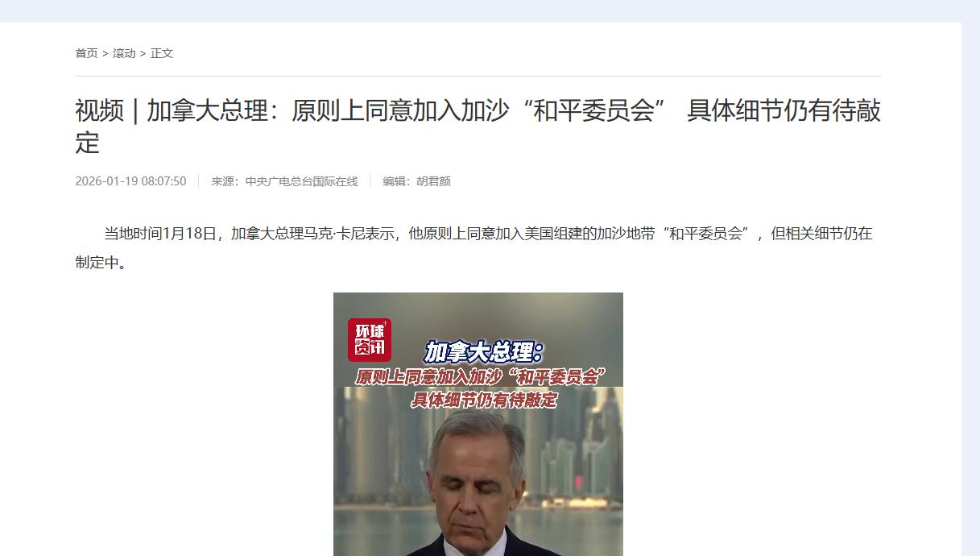The image size is (980, 556).
Task: Click the "编辑:" label in the byline
Action: tap(399, 181)
